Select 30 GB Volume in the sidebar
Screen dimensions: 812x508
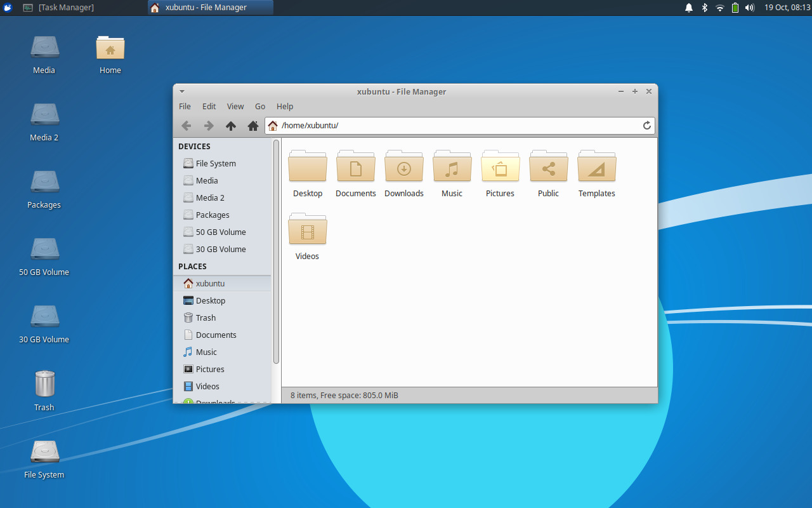[223, 249]
